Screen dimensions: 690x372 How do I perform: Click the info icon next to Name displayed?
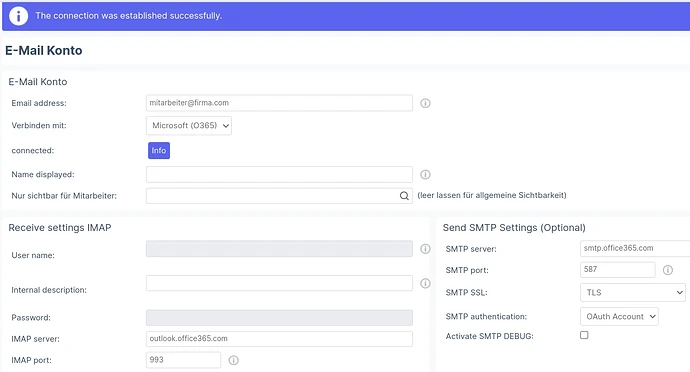pos(425,174)
